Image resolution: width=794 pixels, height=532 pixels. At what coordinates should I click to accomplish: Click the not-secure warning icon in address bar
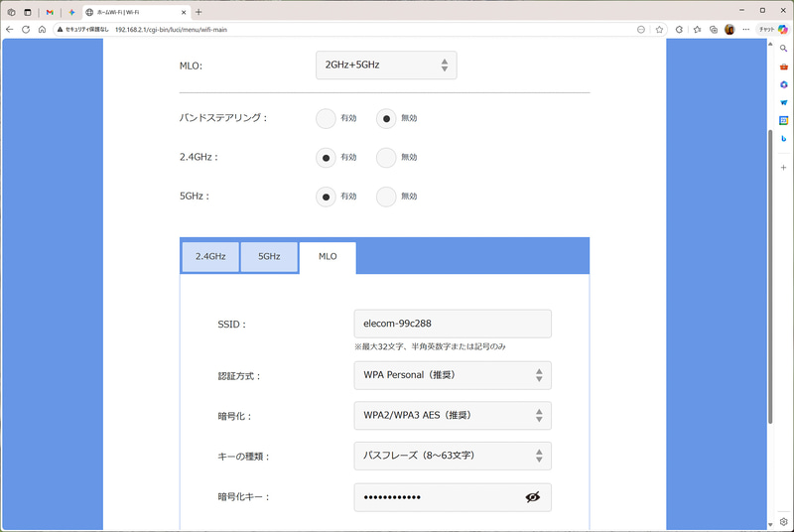click(x=61, y=30)
